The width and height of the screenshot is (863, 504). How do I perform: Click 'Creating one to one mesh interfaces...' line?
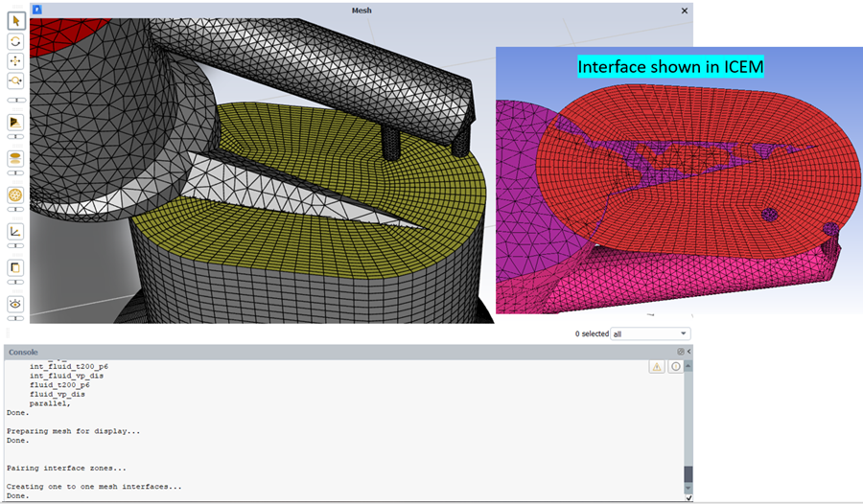94,487
